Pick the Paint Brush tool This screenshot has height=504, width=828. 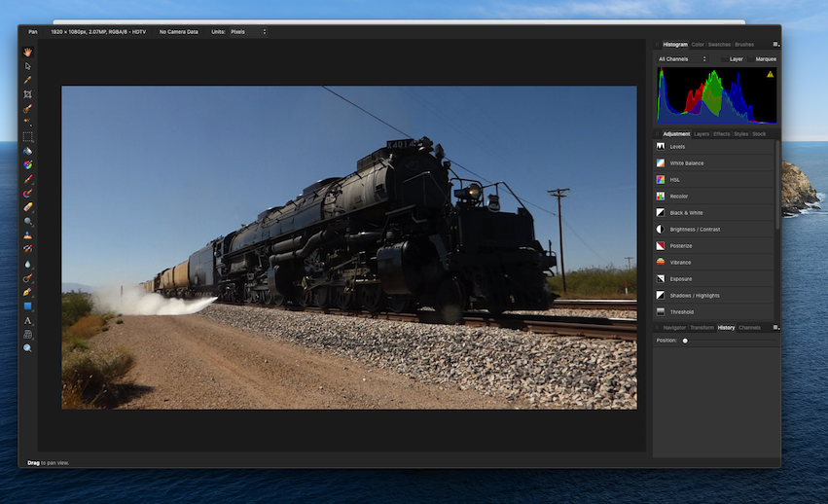point(27,179)
